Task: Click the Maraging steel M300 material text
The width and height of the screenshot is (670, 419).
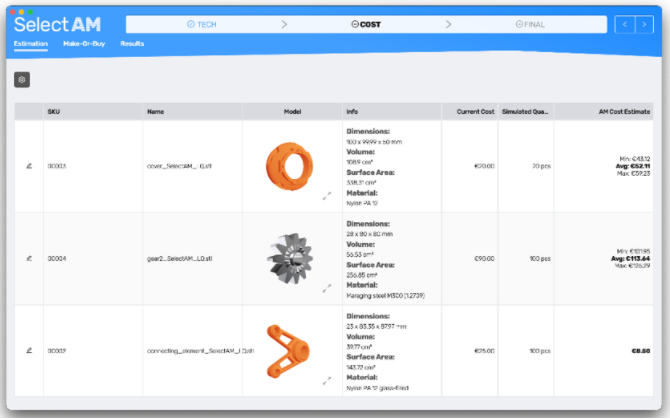Action: pos(385,296)
